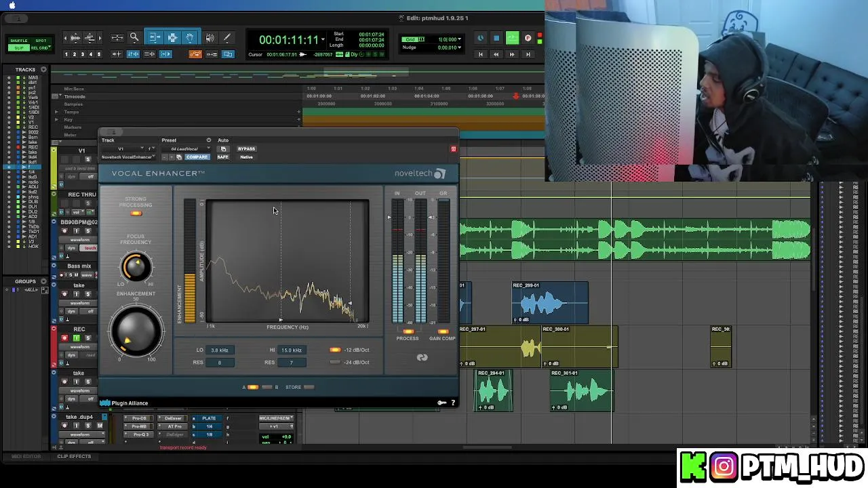Enable Shuffle edit mode
This screenshot has height=488, width=868.
(x=19, y=41)
